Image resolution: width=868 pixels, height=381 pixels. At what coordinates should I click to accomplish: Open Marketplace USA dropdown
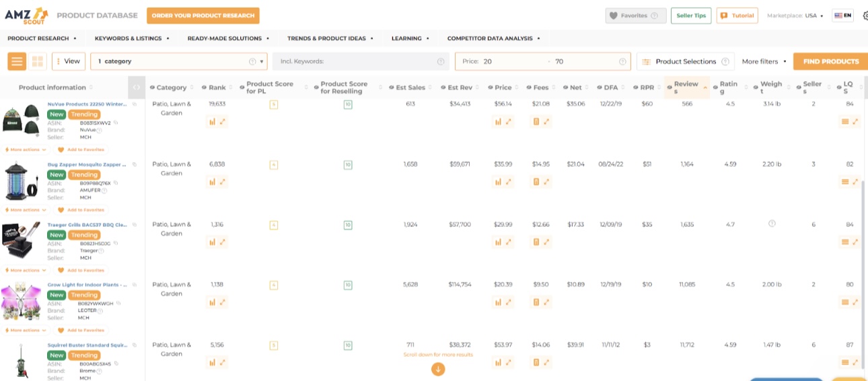click(795, 15)
